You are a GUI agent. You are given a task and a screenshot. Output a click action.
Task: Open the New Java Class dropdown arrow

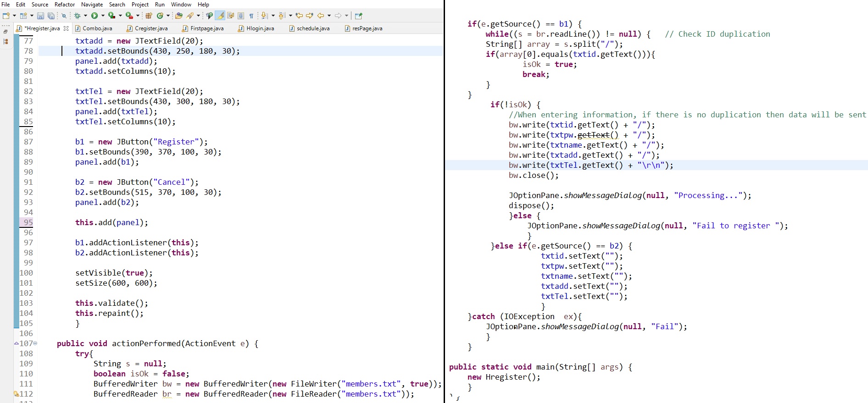[168, 16]
